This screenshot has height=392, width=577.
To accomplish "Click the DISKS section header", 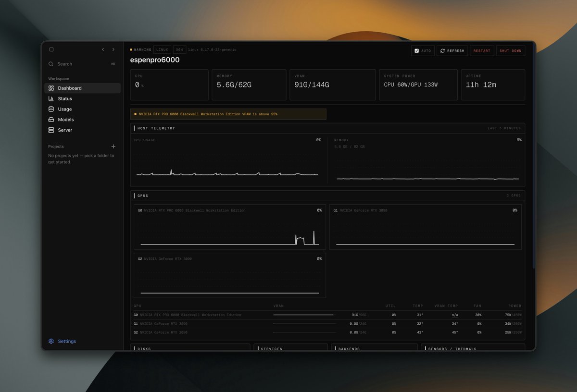I will point(144,349).
